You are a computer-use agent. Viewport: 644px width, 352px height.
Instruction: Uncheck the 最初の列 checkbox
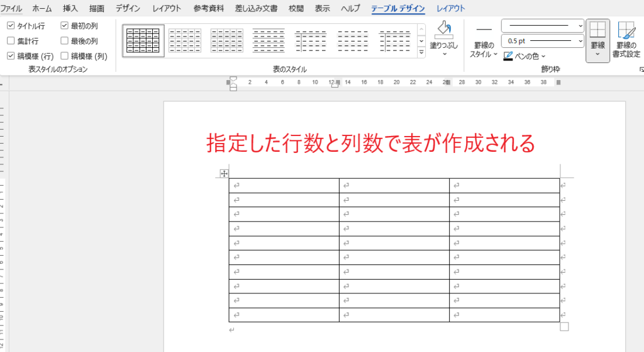click(x=65, y=25)
